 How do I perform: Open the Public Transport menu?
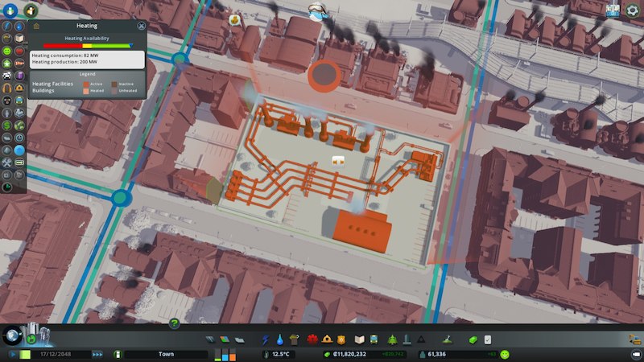[x=374, y=340]
